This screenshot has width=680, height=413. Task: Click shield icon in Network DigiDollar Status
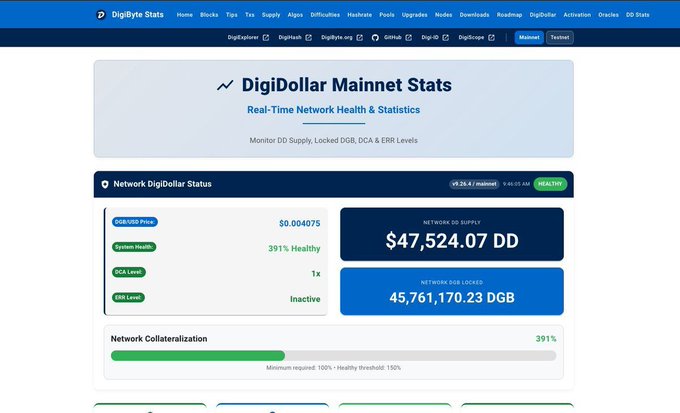point(105,184)
